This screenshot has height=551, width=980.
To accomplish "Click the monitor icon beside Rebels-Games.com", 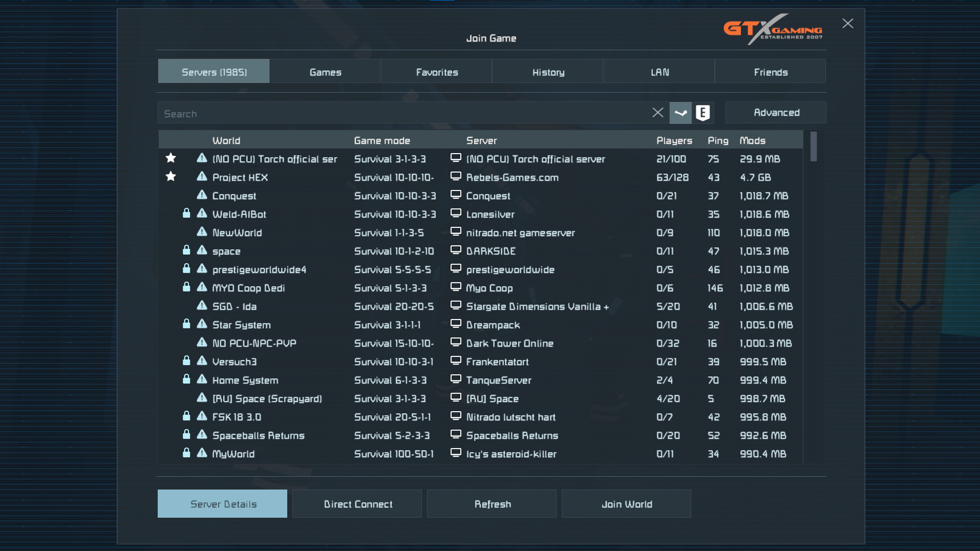I will pos(456,177).
